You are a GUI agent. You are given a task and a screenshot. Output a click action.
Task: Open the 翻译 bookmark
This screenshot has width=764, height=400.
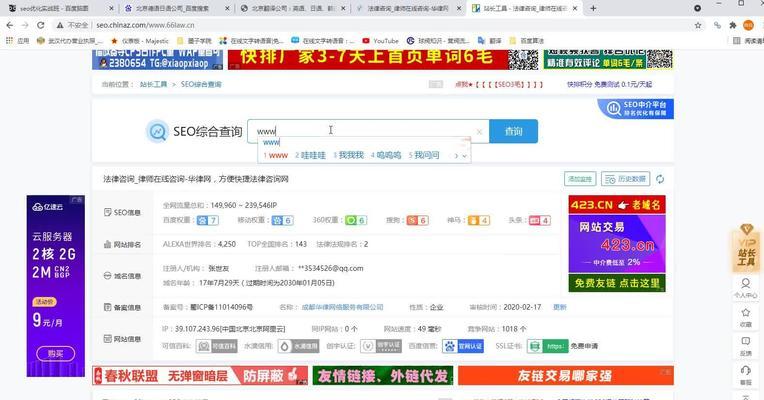tap(490, 41)
